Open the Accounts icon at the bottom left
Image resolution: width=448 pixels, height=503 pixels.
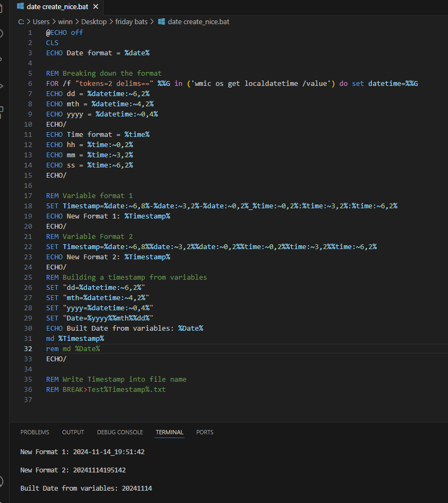(x=2, y=480)
